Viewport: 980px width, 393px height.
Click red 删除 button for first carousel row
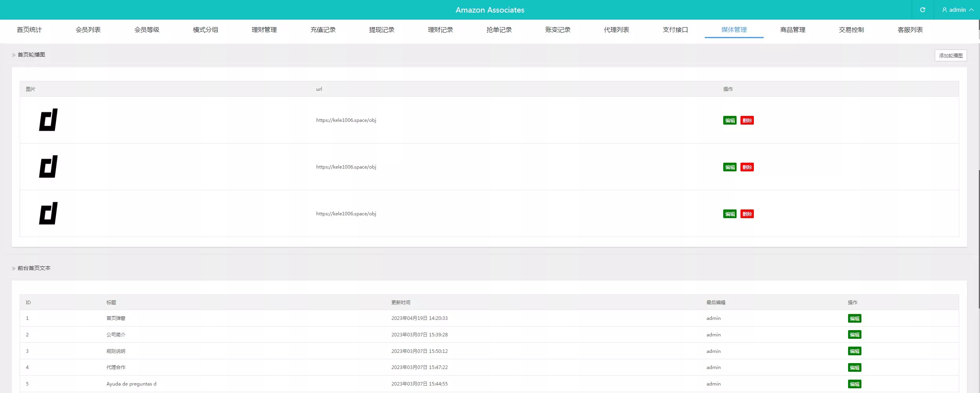[x=747, y=120]
